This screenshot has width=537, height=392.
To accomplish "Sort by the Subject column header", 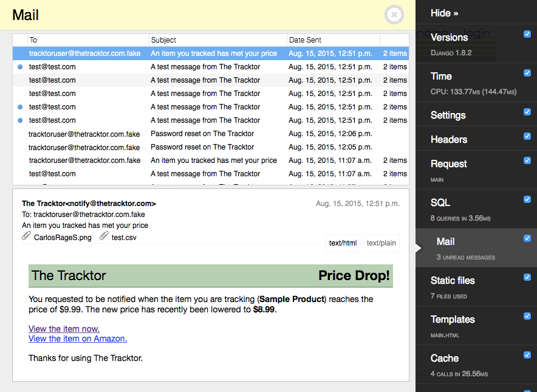I will (x=218, y=40).
